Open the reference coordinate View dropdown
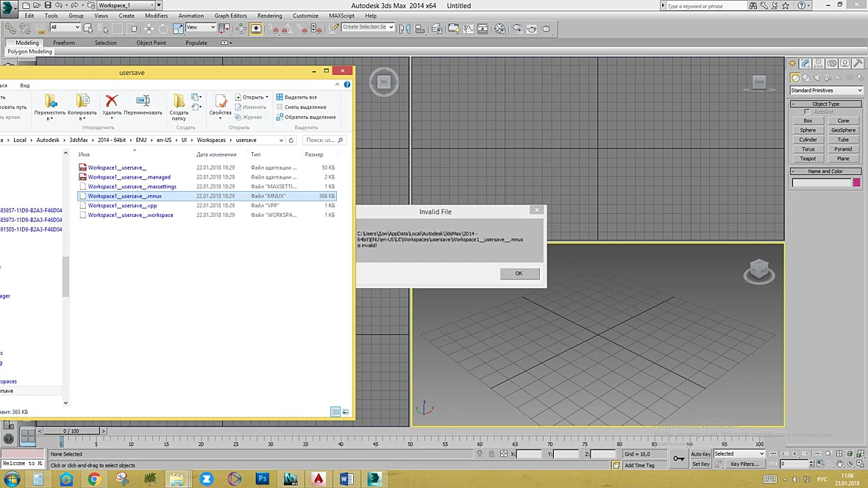 [200, 27]
